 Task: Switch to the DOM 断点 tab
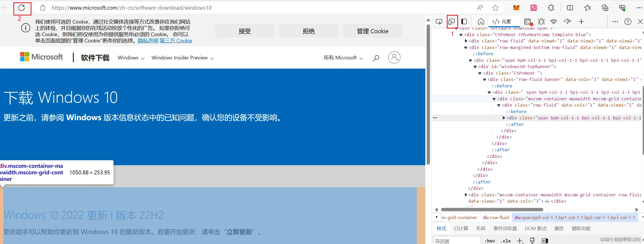[x=536, y=229]
